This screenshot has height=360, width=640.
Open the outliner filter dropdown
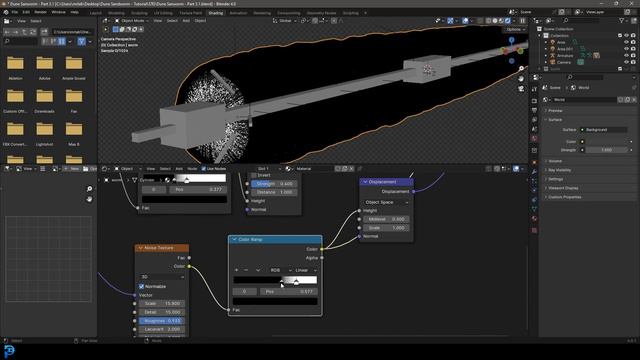(623, 20)
